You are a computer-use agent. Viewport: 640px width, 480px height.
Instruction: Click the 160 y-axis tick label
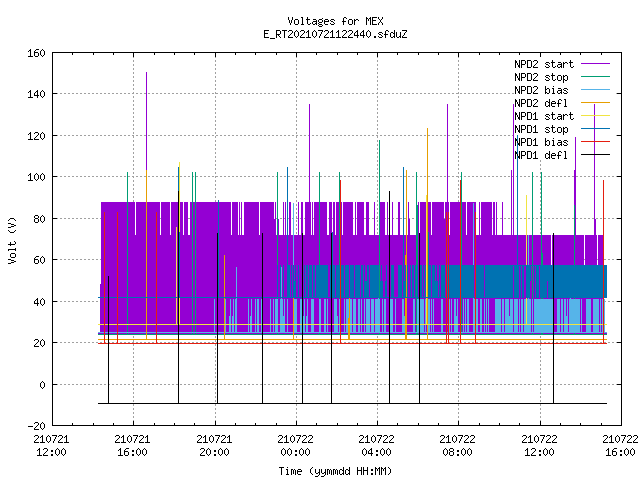point(36,53)
